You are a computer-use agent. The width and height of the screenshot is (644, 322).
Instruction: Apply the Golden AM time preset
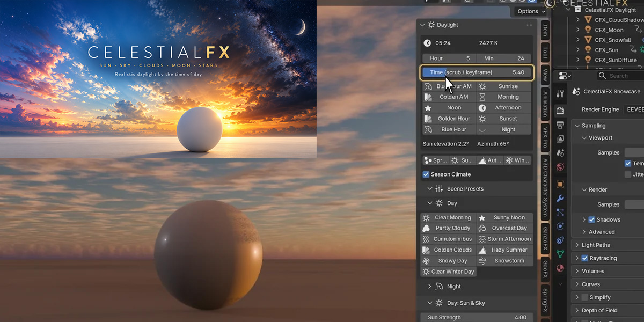pos(449,97)
